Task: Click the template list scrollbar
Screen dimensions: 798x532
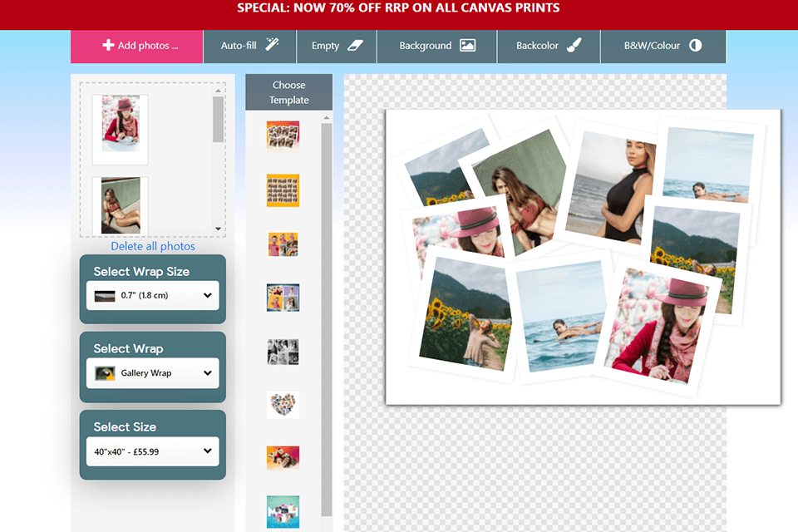Action: coord(326,320)
